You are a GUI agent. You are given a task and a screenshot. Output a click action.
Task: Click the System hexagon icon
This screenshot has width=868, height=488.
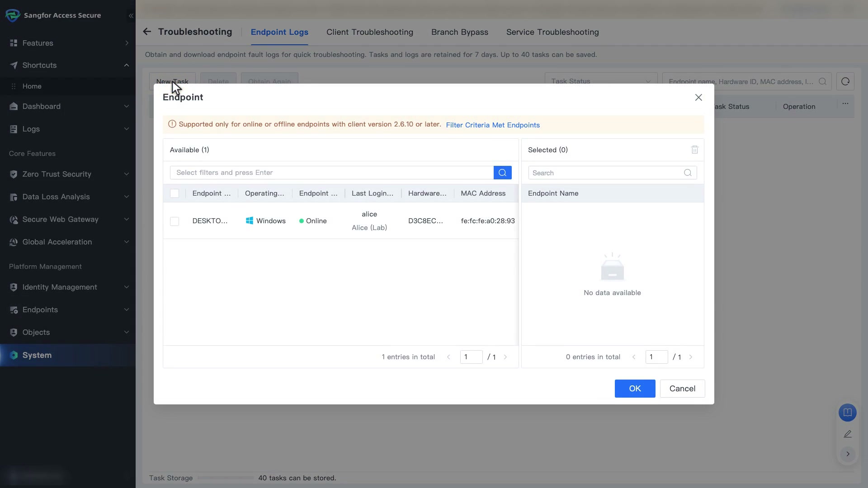point(14,355)
